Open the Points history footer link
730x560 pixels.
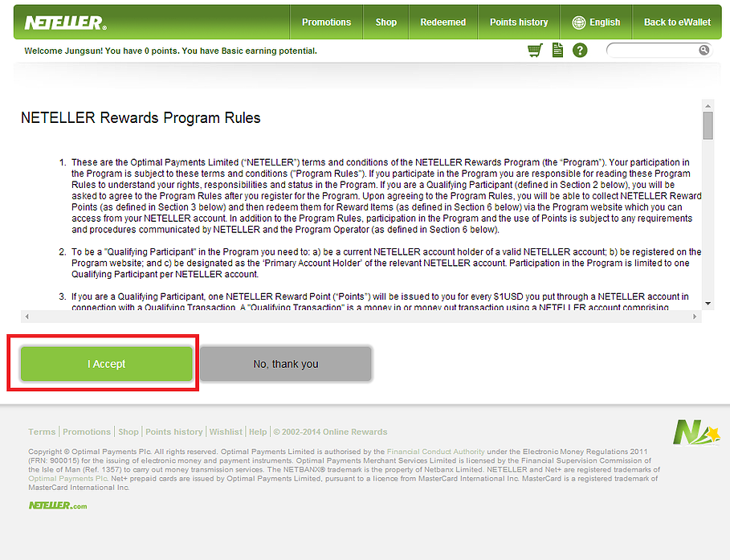click(174, 432)
